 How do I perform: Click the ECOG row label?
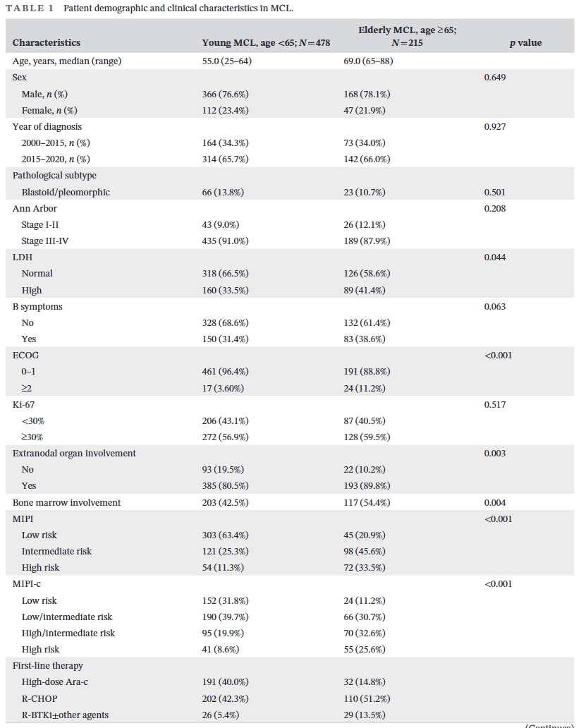click(25, 356)
